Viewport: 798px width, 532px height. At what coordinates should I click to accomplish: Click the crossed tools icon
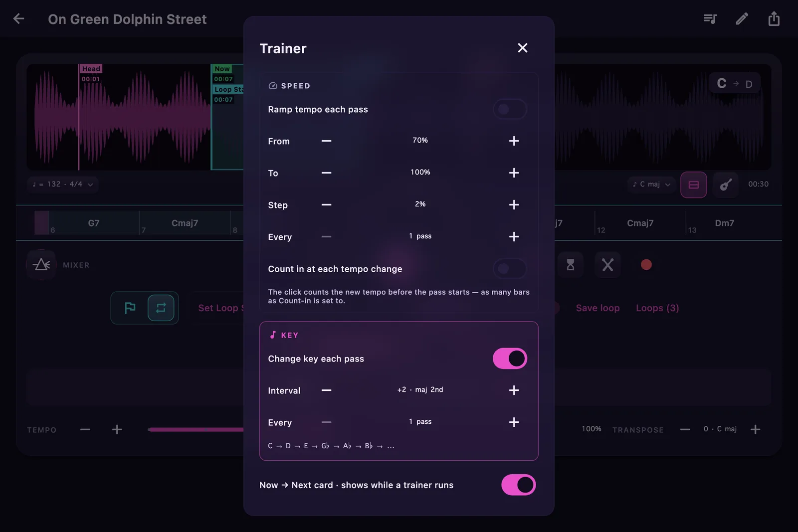607,265
